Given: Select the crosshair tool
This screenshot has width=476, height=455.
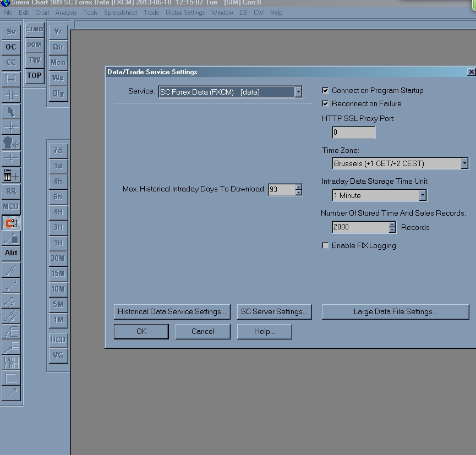Looking at the screenshot, I should 11,127.
